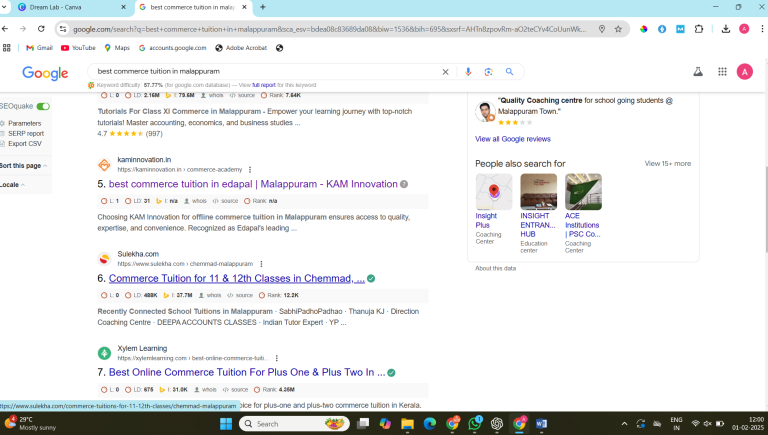Image resolution: width=768 pixels, height=435 pixels.
Task: Reload the current page
Action: click(41, 29)
